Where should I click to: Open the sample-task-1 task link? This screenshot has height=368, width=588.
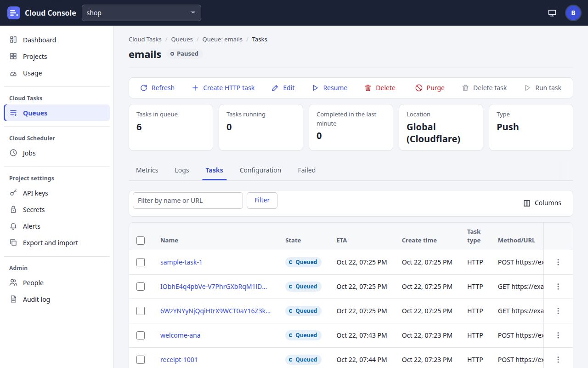(x=181, y=262)
